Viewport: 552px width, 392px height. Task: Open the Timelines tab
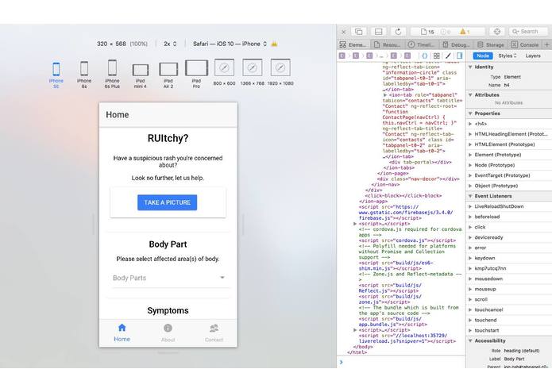[422, 44]
